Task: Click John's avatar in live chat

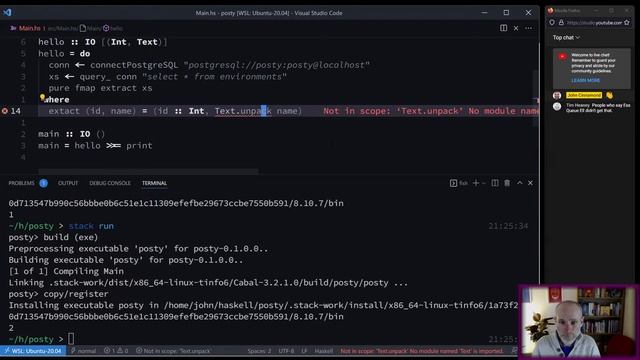Action: click(x=557, y=96)
